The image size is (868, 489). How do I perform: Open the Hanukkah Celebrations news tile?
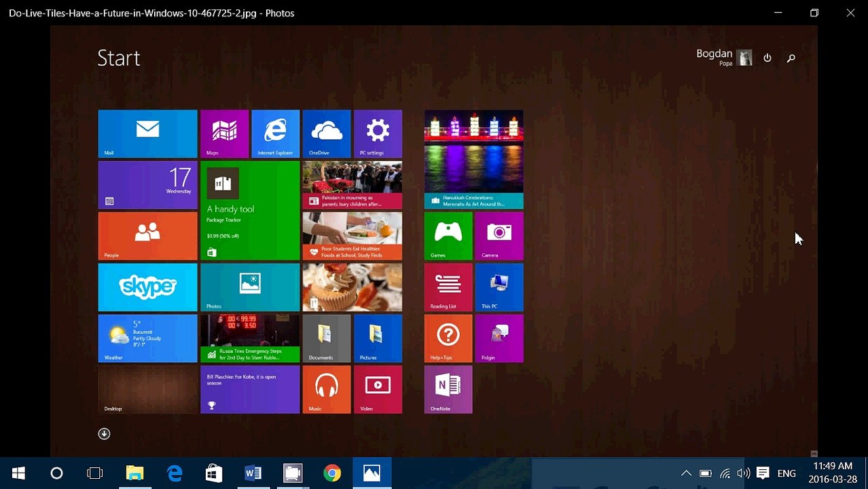(474, 160)
